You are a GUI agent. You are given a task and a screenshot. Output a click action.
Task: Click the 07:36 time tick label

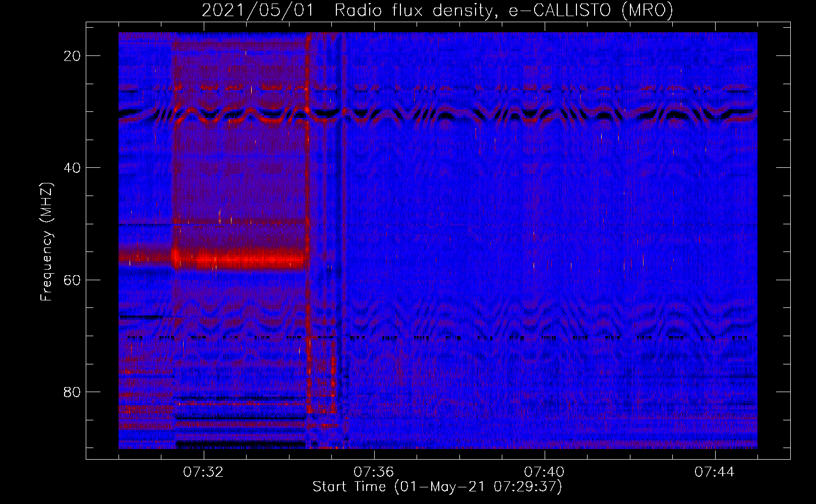pos(374,472)
